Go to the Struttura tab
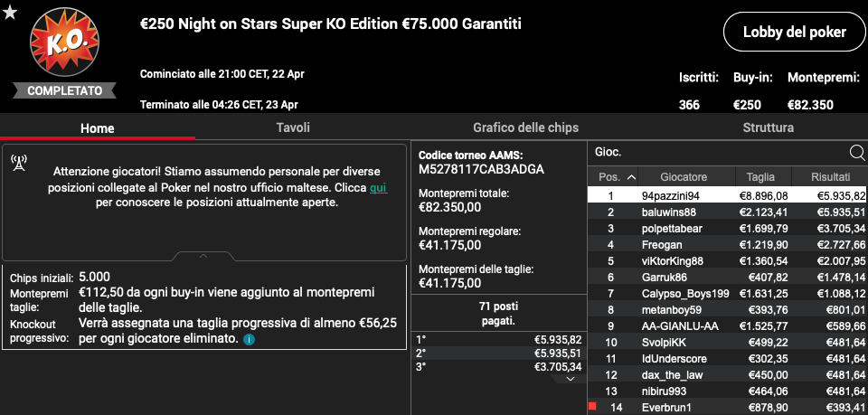The width and height of the screenshot is (868, 415). [768, 127]
